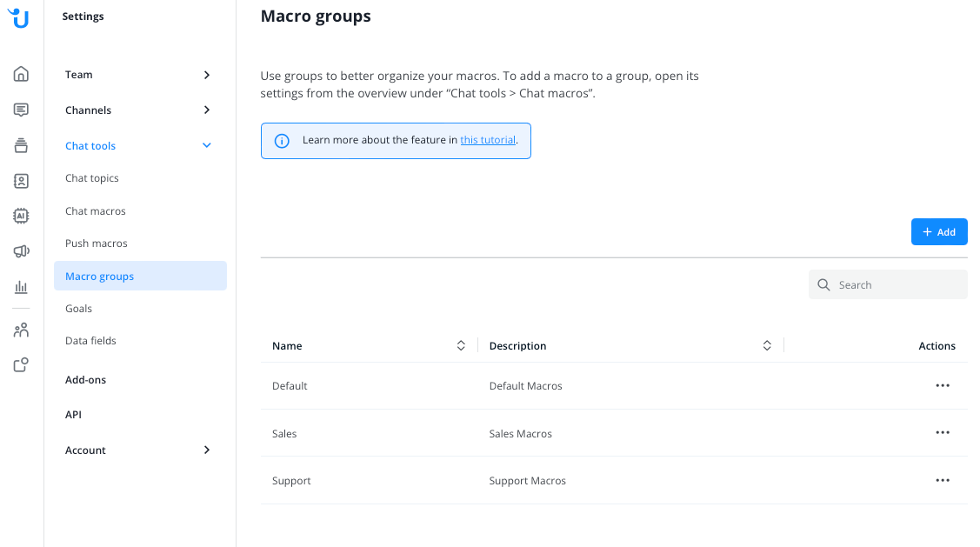Image resolution: width=980 pixels, height=547 pixels.
Task: Collapse the Chat tools section
Action: pyautogui.click(x=206, y=145)
